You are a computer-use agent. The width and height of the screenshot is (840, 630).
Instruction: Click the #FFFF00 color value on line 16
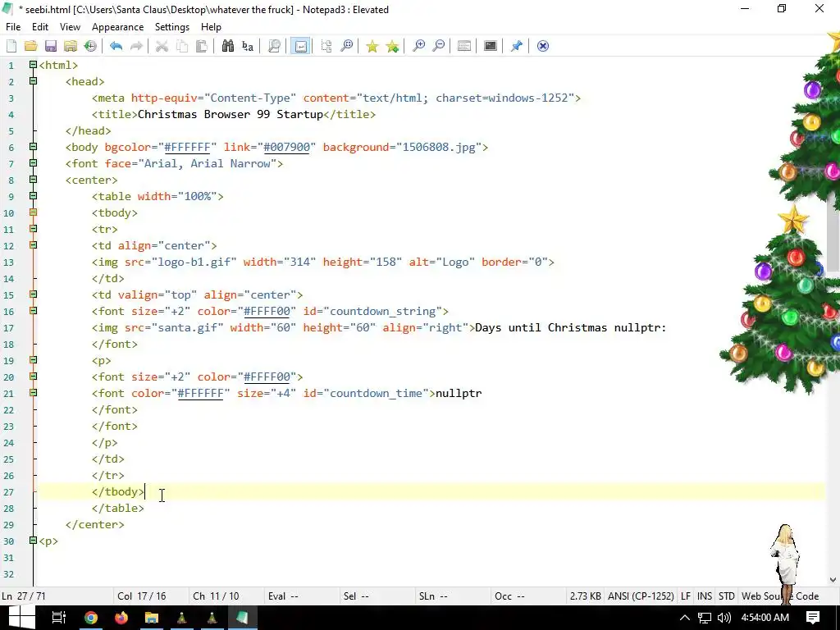267,311
